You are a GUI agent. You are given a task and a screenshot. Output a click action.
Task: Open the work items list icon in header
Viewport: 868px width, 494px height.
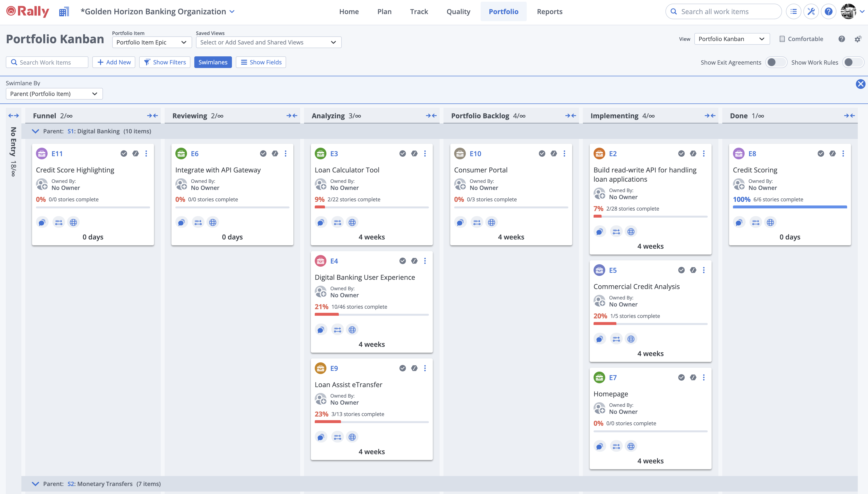tap(793, 11)
